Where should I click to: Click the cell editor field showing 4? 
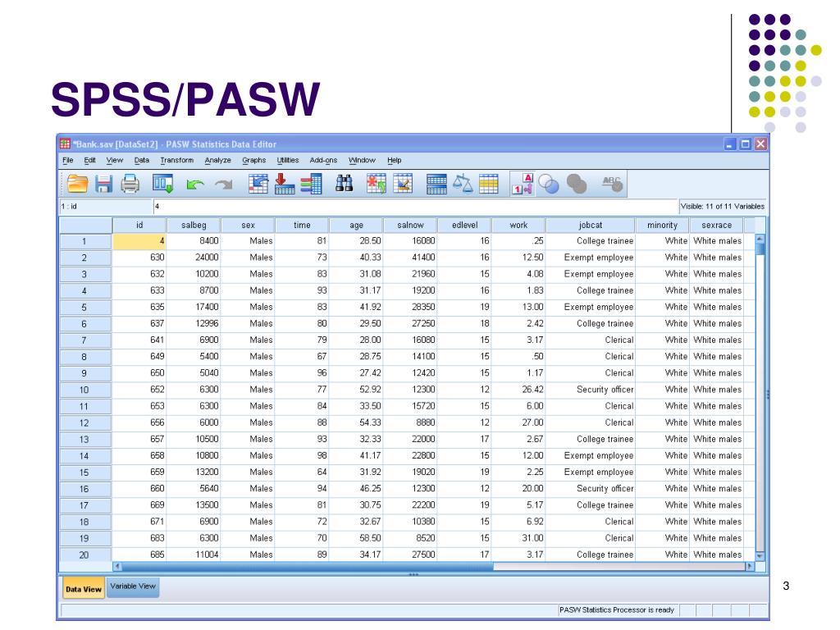pos(415,206)
